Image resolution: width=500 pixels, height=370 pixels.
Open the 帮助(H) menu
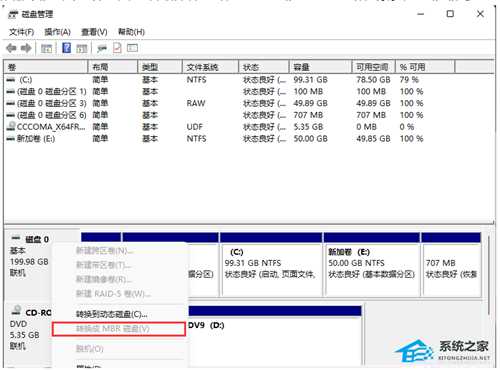tap(131, 32)
